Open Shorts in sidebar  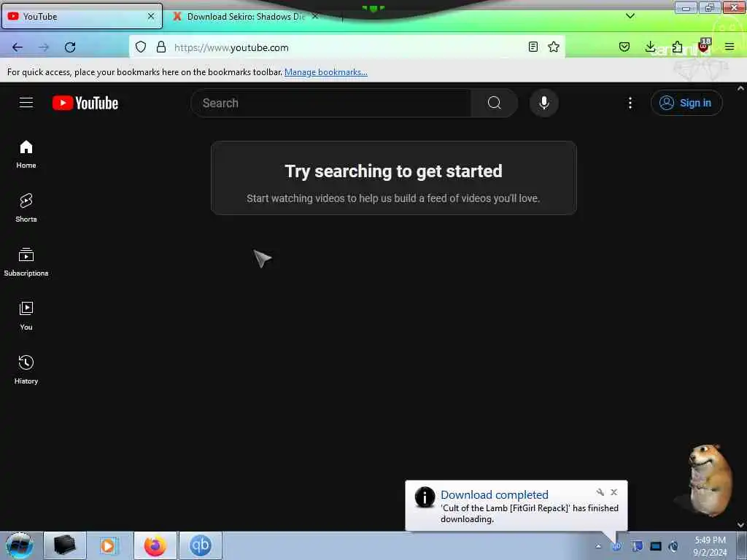[x=26, y=208]
